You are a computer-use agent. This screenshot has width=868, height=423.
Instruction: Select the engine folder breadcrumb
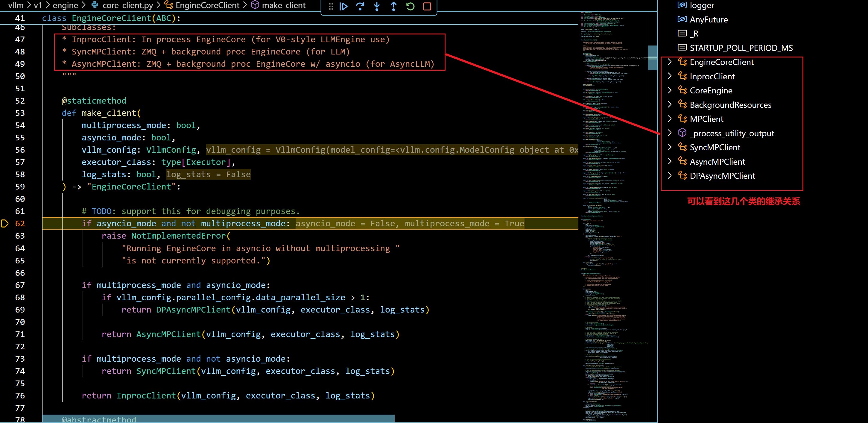pyautogui.click(x=65, y=5)
